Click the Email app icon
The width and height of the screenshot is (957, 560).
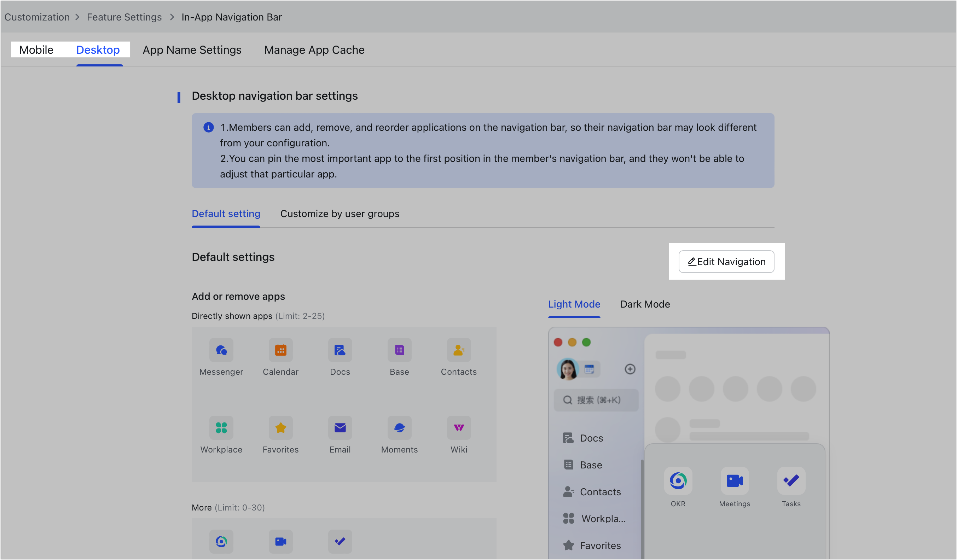(x=340, y=427)
